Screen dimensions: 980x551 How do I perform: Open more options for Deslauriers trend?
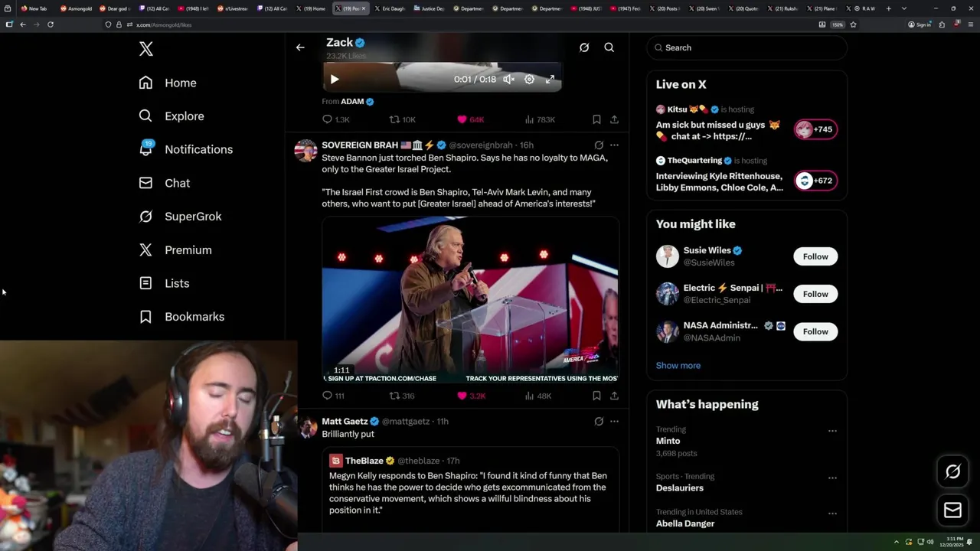[x=832, y=478]
